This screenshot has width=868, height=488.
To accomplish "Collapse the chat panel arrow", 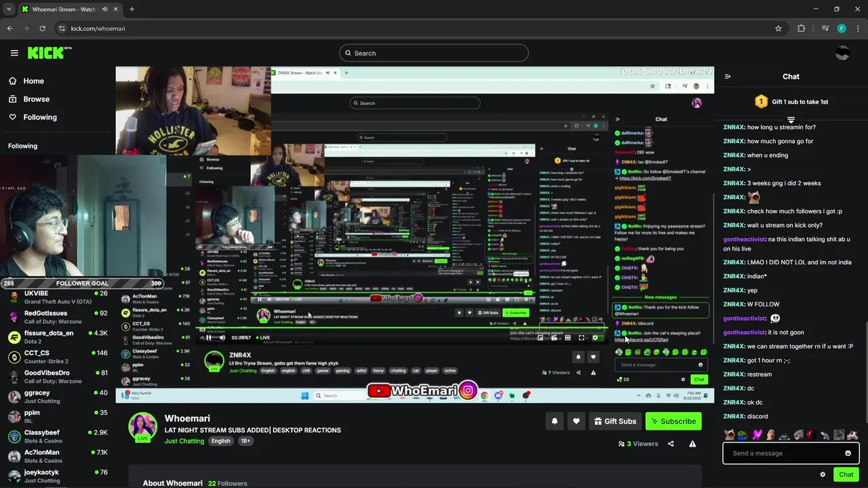I will coord(728,77).
